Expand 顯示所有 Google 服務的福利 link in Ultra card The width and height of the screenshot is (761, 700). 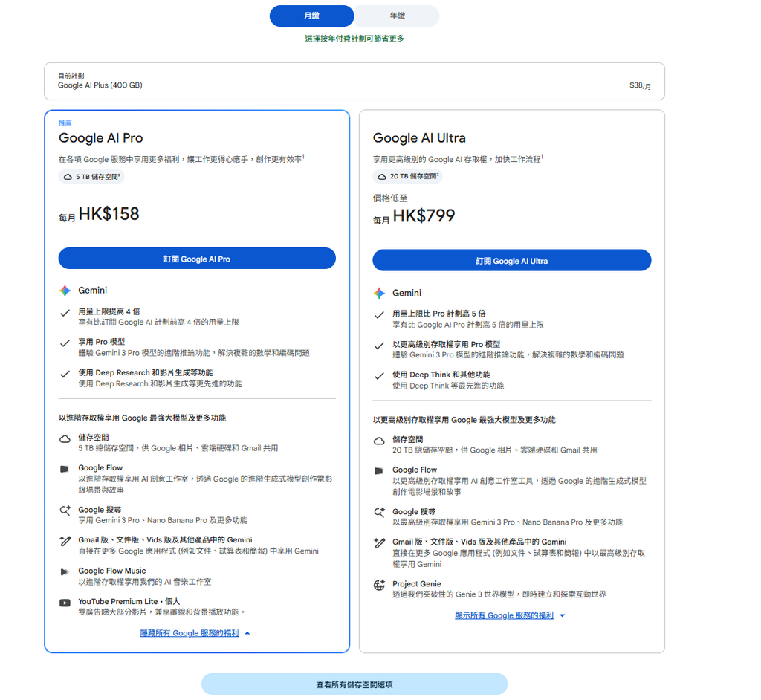point(504,615)
